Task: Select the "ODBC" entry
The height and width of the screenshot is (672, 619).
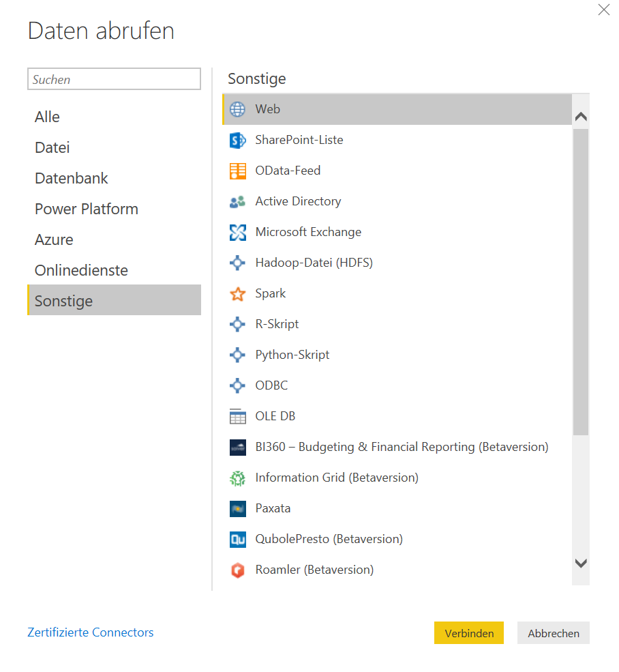Action: coord(271,385)
